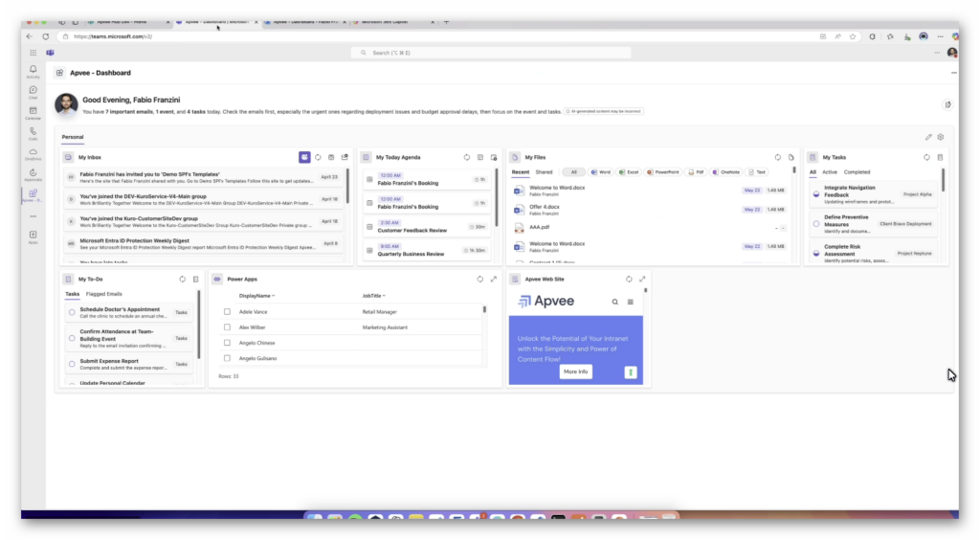The width and height of the screenshot is (980, 540).
Task: Select Recent tab in My Files
Action: click(520, 172)
